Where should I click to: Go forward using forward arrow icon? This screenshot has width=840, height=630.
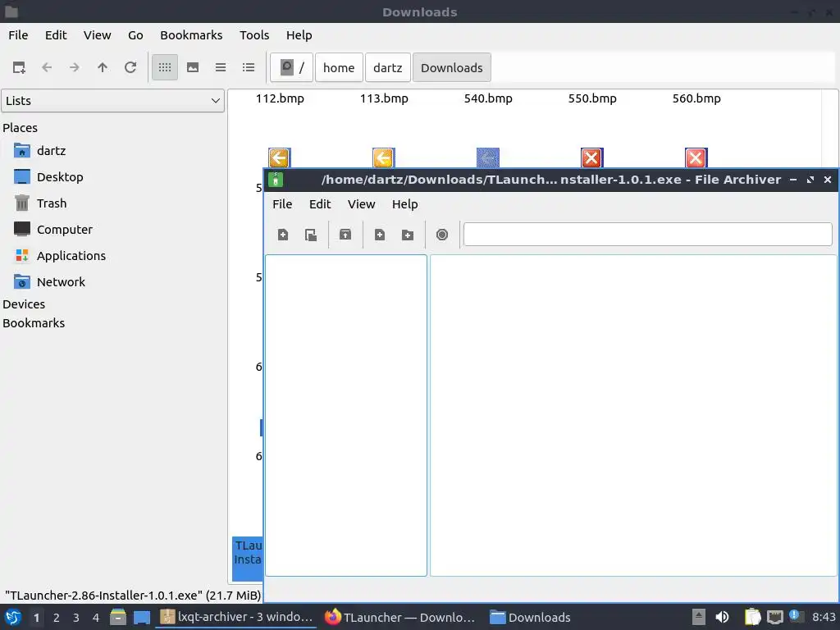[75, 67]
